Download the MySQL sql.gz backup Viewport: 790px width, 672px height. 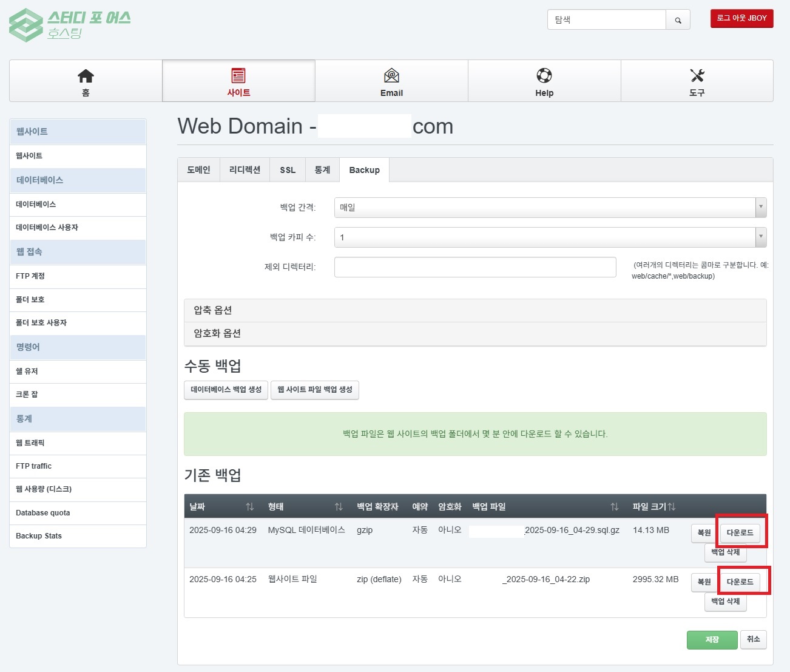pyautogui.click(x=740, y=533)
